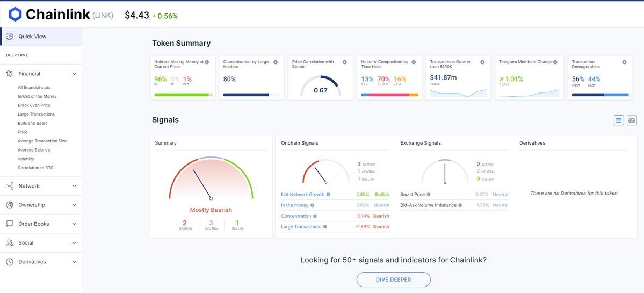Open Average Balance page
This screenshot has height=293, width=644.
click(34, 150)
